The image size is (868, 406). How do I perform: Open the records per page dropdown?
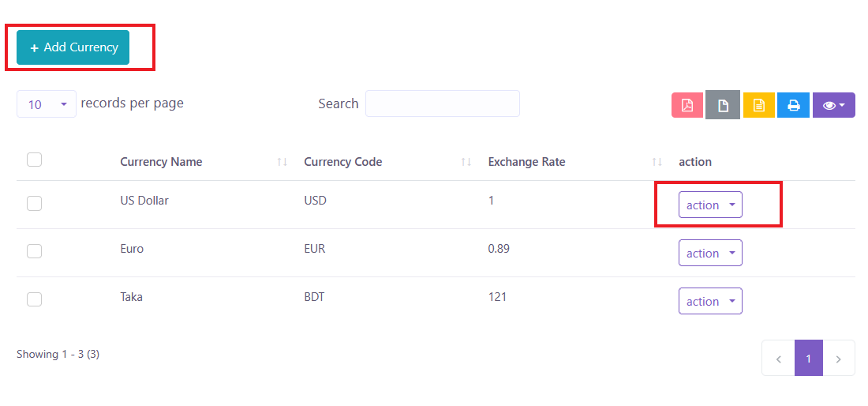click(x=47, y=104)
